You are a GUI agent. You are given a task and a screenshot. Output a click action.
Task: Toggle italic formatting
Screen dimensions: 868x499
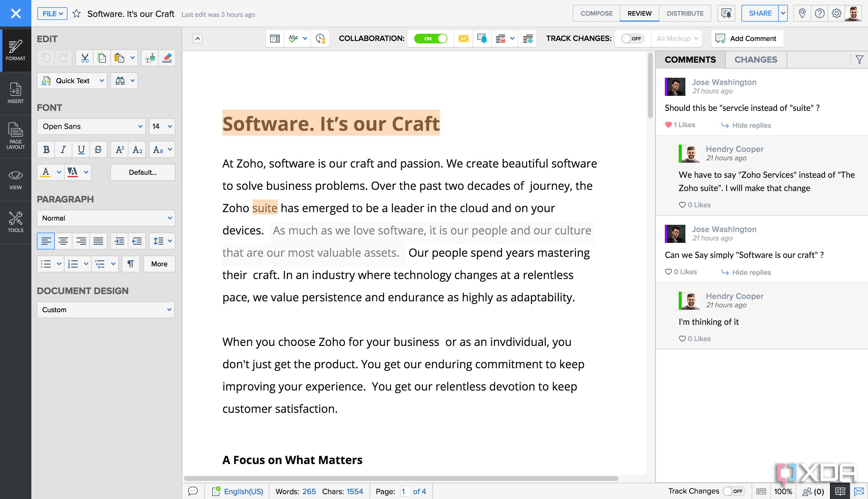point(63,150)
